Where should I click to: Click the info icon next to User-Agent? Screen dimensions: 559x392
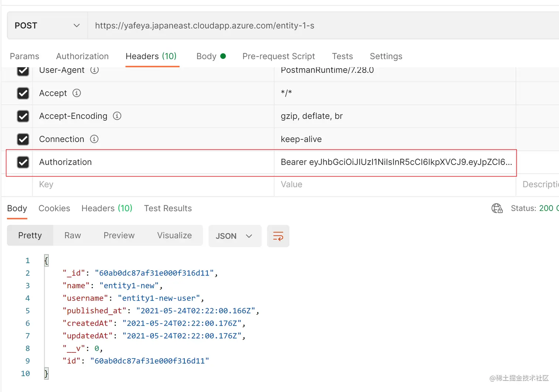coord(95,70)
